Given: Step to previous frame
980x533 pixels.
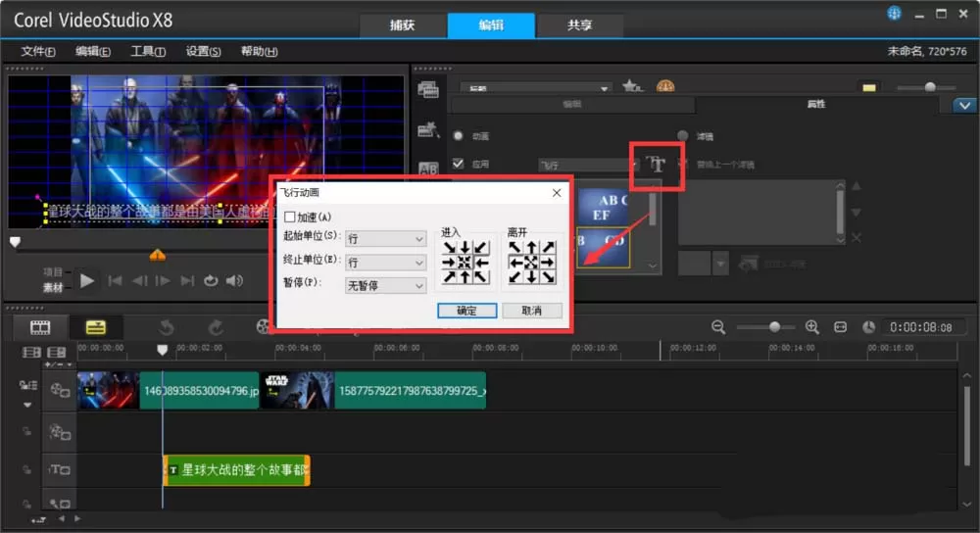Looking at the screenshot, I should pyautogui.click(x=139, y=281).
